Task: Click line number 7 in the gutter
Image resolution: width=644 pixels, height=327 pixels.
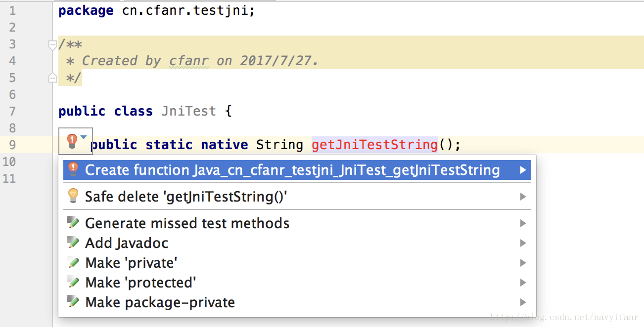Action: click(x=12, y=111)
